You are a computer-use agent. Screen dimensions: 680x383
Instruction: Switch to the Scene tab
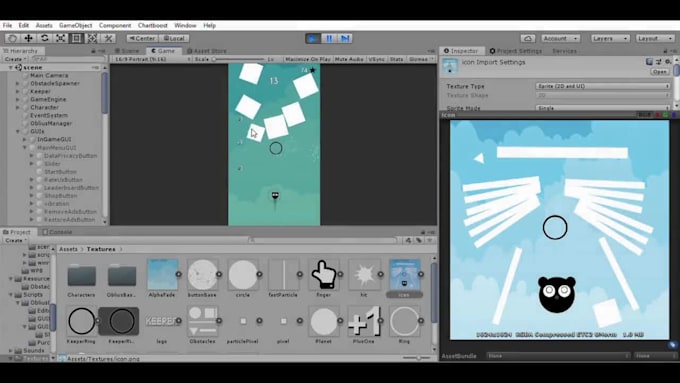[127, 51]
